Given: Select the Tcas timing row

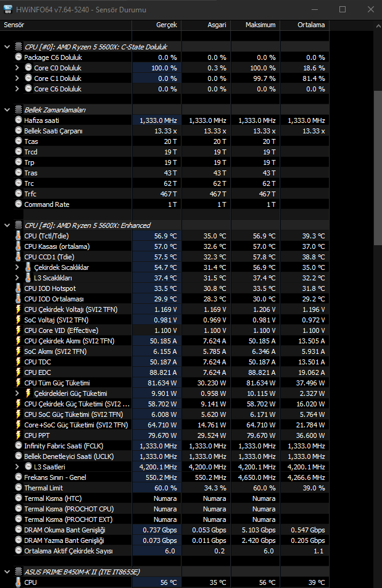Looking at the screenshot, I should (x=165, y=141).
